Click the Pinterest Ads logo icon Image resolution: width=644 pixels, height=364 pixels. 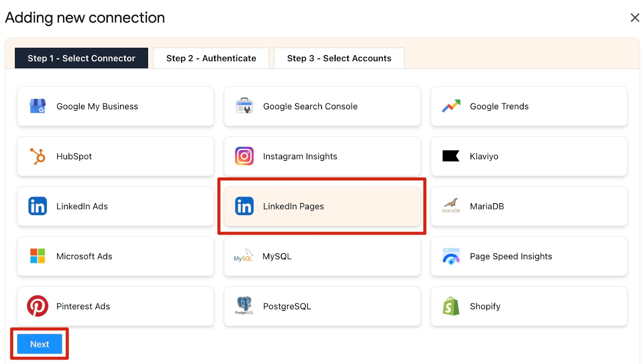37,306
